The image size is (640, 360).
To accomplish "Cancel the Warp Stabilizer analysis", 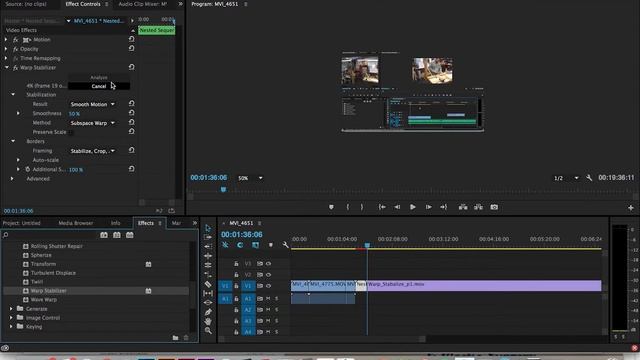I will click(99, 86).
